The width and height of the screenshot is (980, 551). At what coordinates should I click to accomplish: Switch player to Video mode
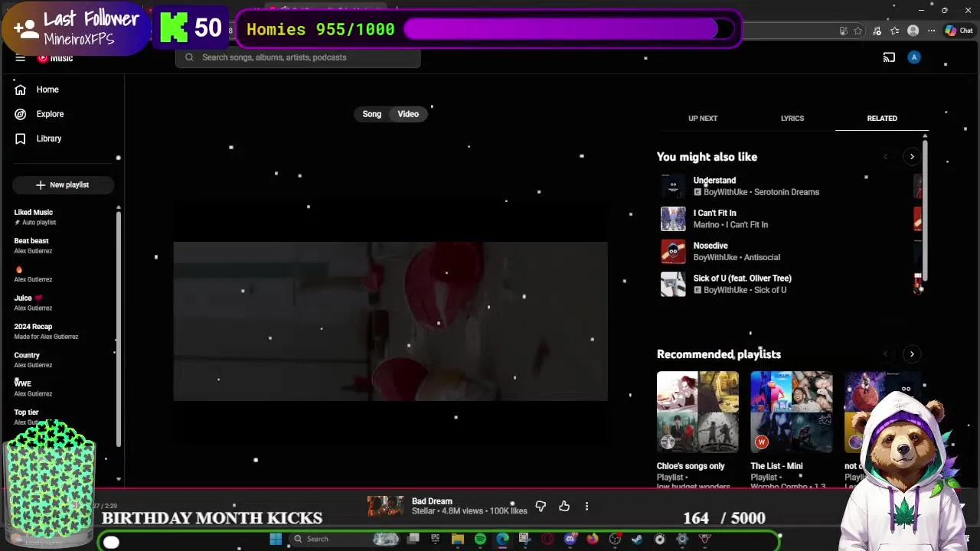(408, 114)
